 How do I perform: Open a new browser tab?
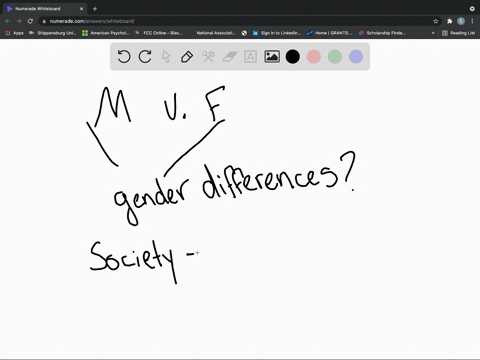[95, 9]
